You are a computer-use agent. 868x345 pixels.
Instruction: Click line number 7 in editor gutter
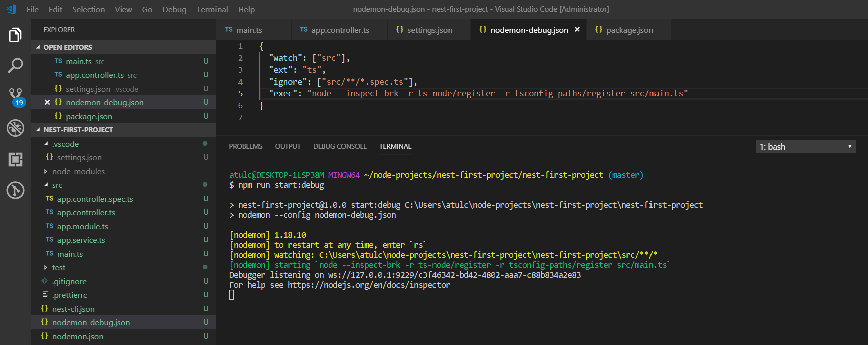pyautogui.click(x=240, y=117)
